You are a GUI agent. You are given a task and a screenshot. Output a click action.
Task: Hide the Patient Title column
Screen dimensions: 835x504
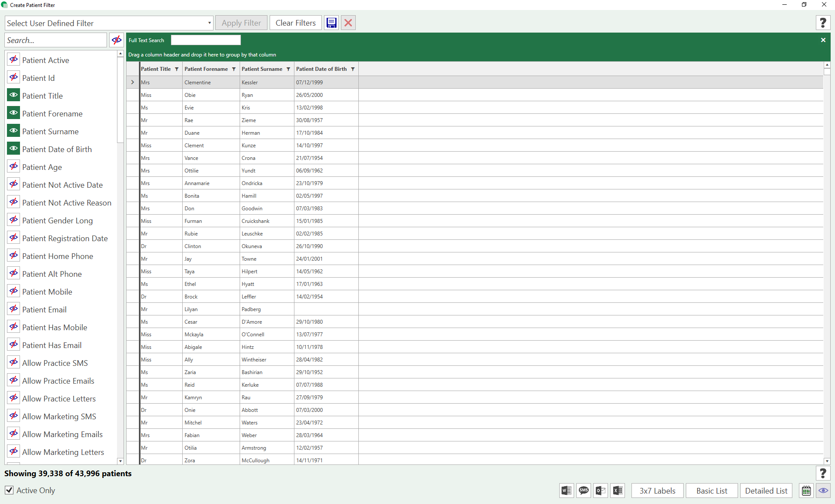click(13, 95)
